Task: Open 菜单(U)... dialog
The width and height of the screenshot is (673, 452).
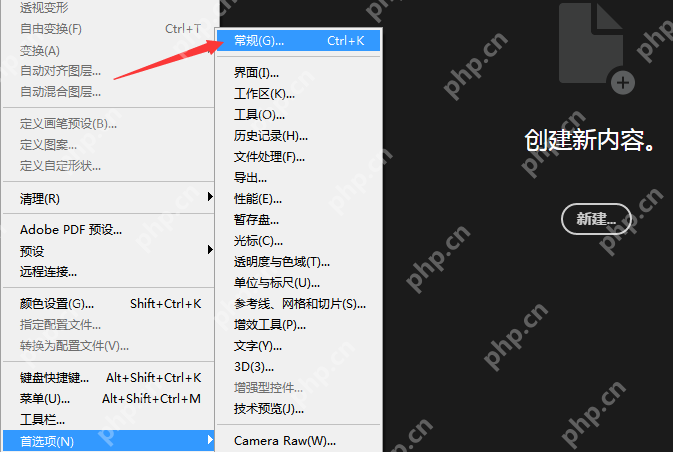Action: point(108,399)
